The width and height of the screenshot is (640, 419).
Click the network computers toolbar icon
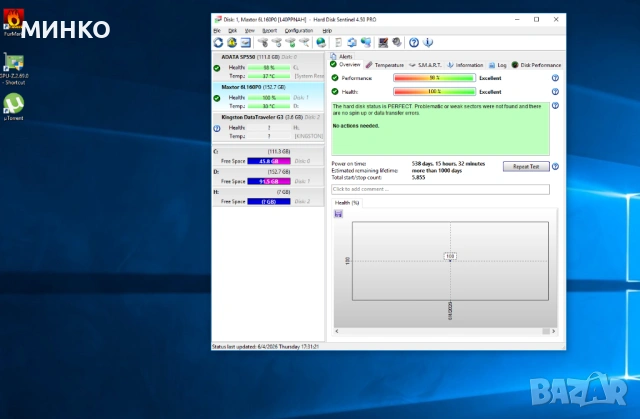tap(366, 42)
